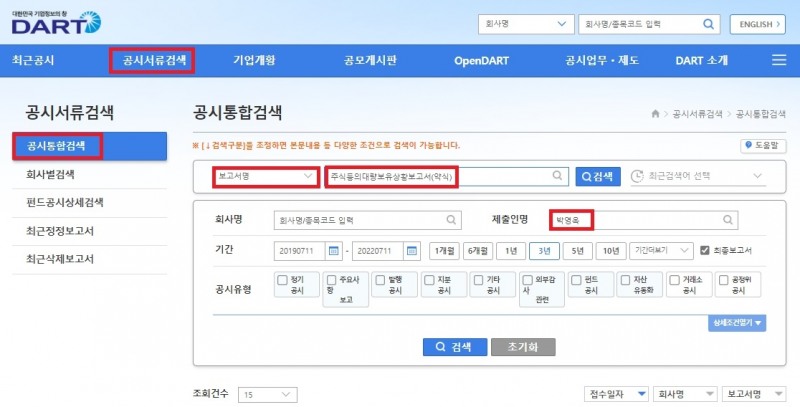Check the 자산유동화 checkbox
800x407 pixels.
(x=626, y=280)
